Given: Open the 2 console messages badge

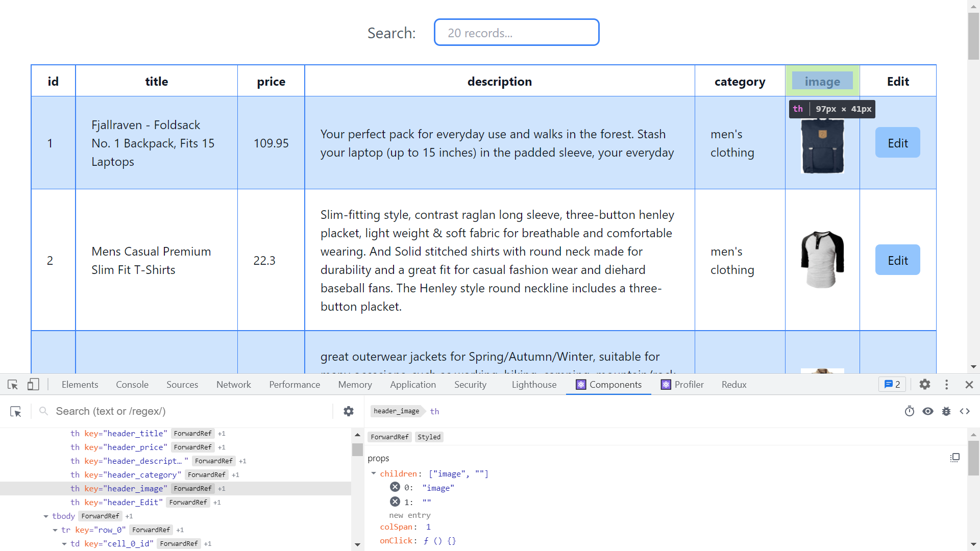Looking at the screenshot, I should [x=892, y=385].
